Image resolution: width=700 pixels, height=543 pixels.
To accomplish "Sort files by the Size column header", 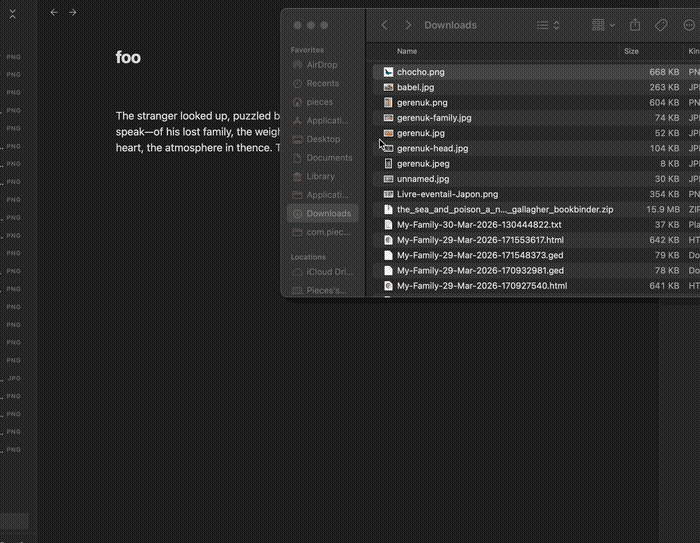I will (631, 51).
